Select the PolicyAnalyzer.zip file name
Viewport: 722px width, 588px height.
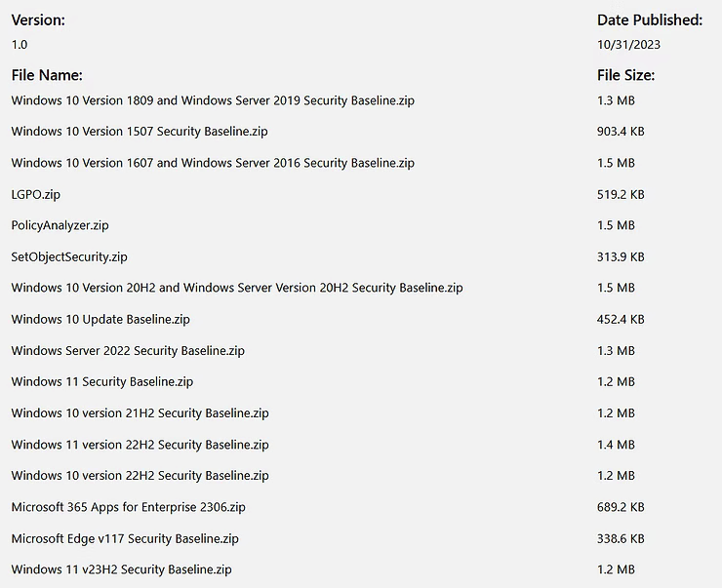[x=60, y=225]
